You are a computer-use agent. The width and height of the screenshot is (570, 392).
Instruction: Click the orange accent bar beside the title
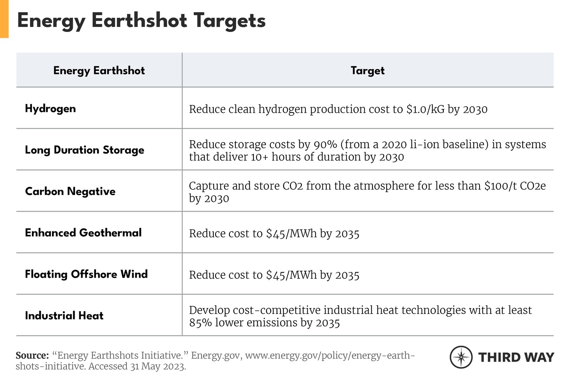pos(4,19)
